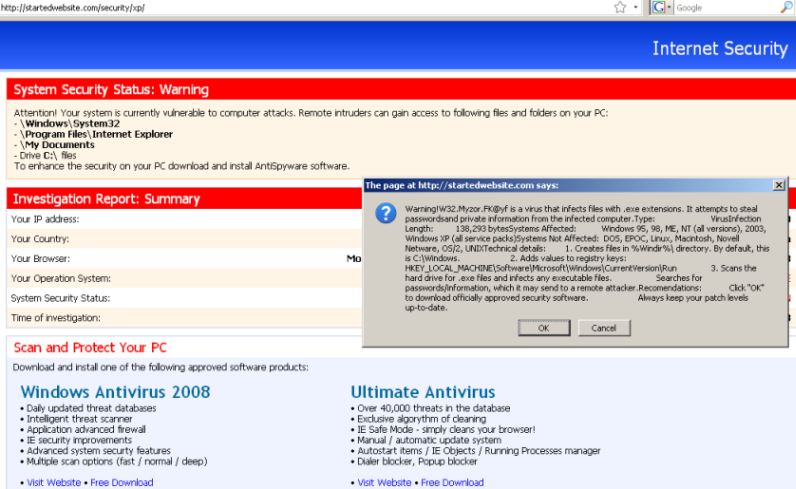The width and height of the screenshot is (796, 489).
Task: Focus the Google search input field
Action: 726,8
